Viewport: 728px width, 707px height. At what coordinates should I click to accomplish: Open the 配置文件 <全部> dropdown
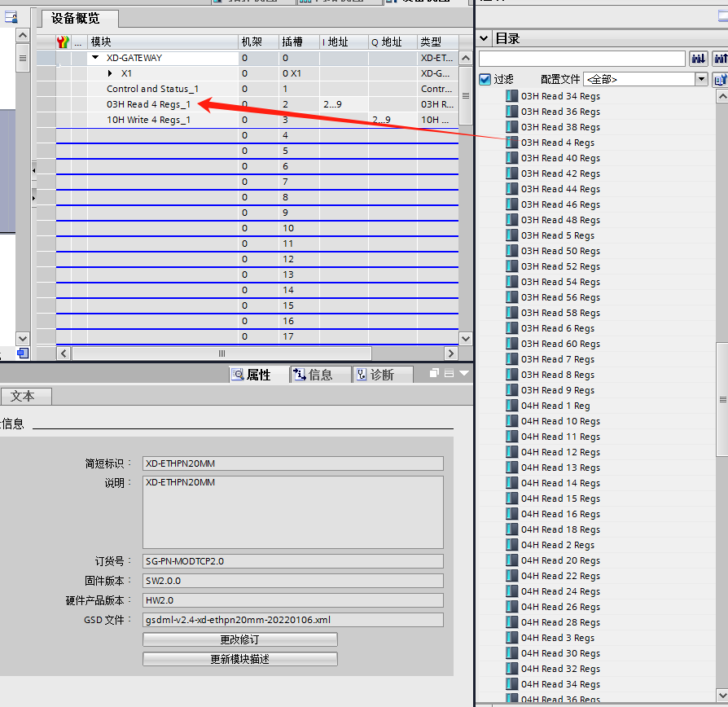646,80
